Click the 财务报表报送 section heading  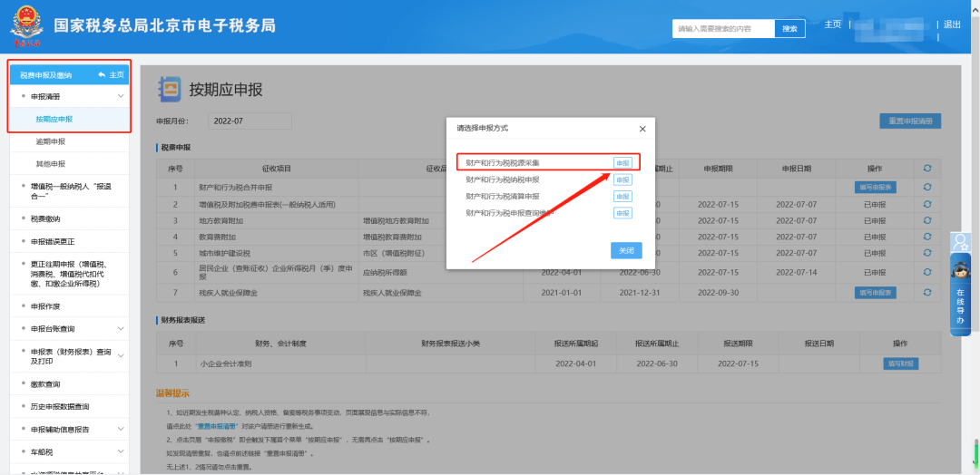(183, 320)
